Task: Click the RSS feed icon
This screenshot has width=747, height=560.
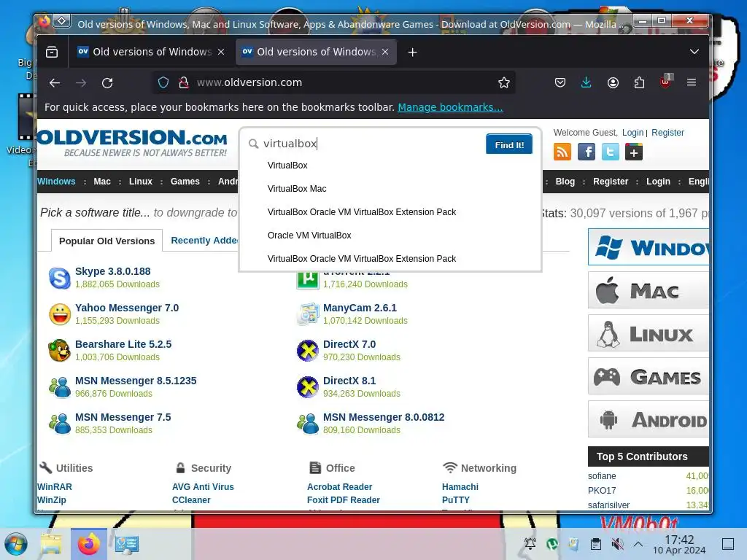Action: pyautogui.click(x=562, y=152)
